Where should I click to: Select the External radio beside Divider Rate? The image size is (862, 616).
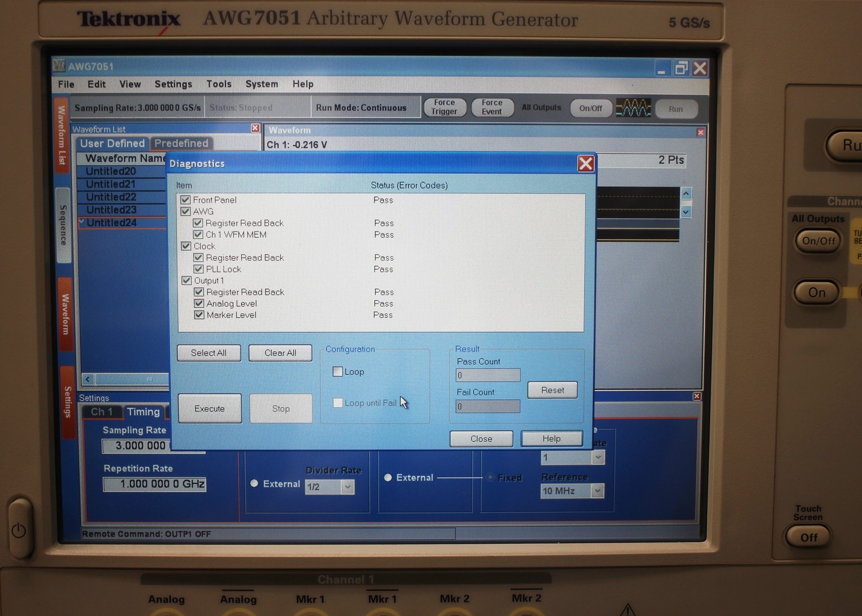coord(254,483)
